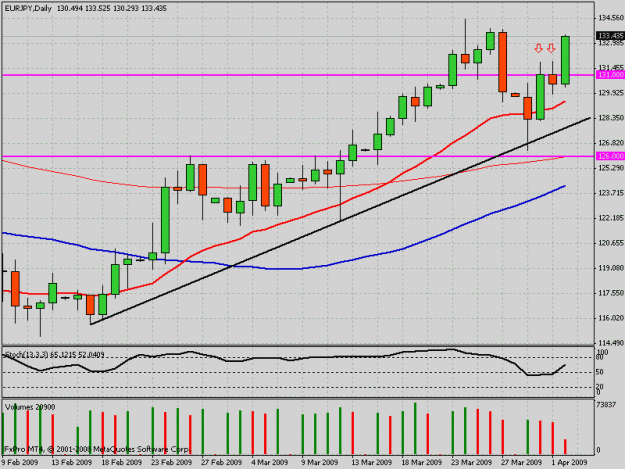Click the 27 Mar 2009 date label

coord(521,462)
